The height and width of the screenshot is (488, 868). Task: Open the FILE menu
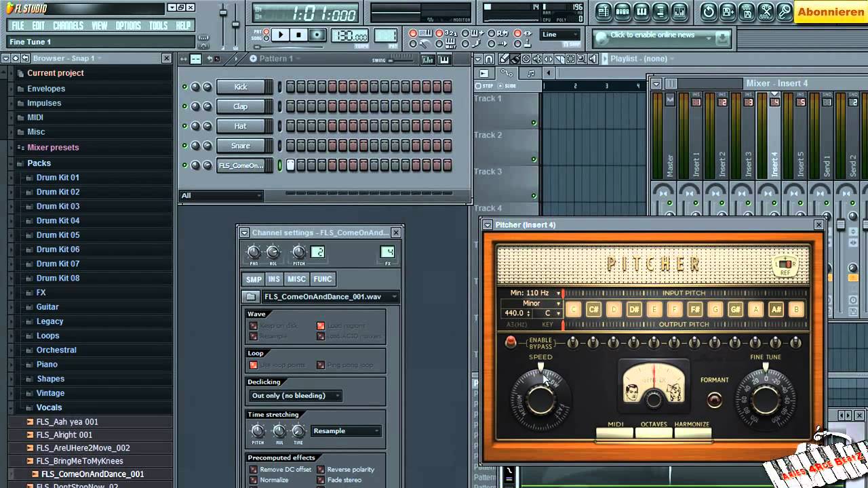pos(18,26)
